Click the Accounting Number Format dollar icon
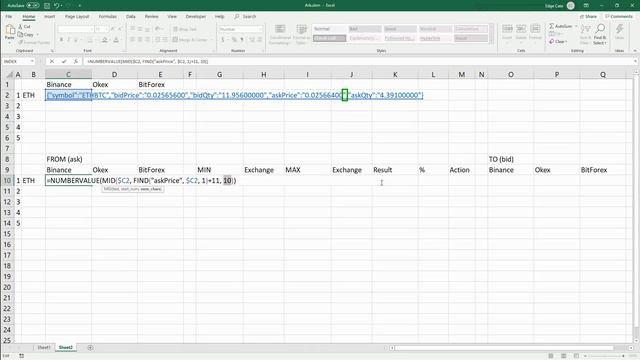 [223, 40]
